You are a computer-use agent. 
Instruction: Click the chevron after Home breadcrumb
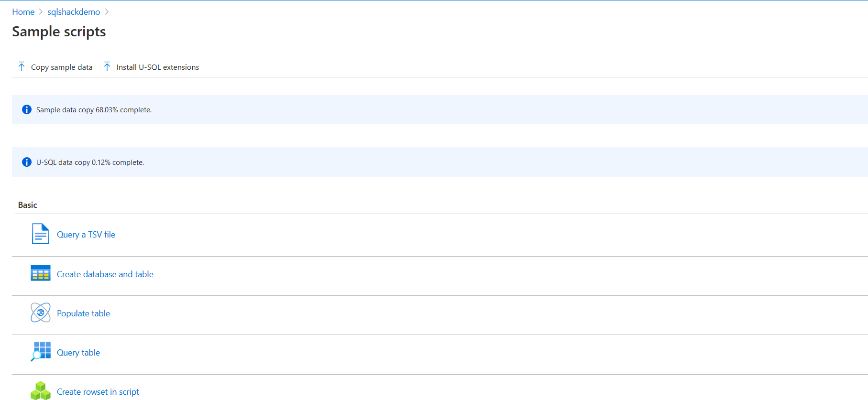(41, 12)
